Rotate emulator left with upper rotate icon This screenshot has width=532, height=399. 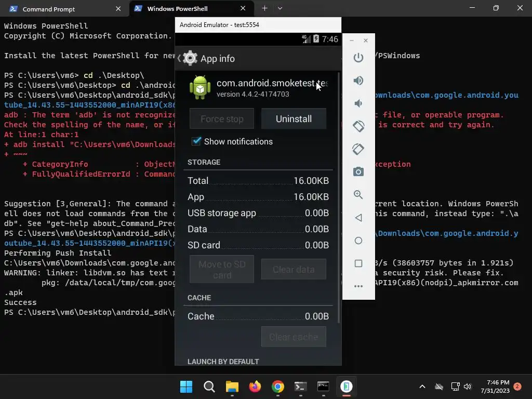point(358,126)
